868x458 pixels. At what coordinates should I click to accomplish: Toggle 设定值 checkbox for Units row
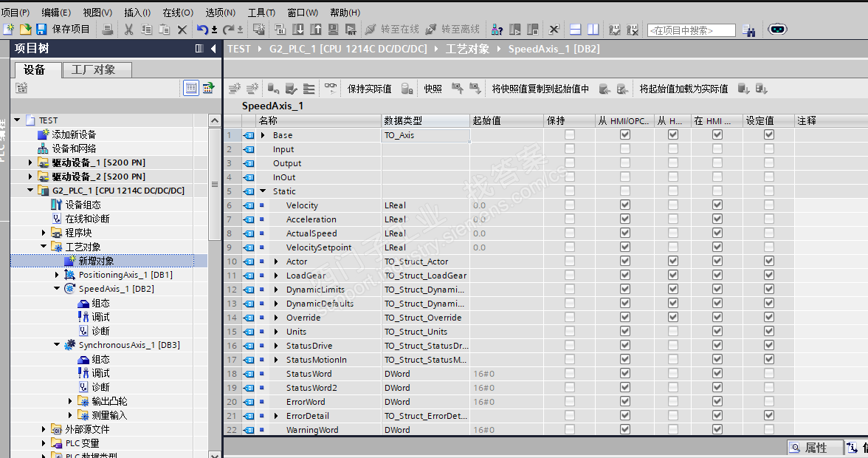pos(769,331)
